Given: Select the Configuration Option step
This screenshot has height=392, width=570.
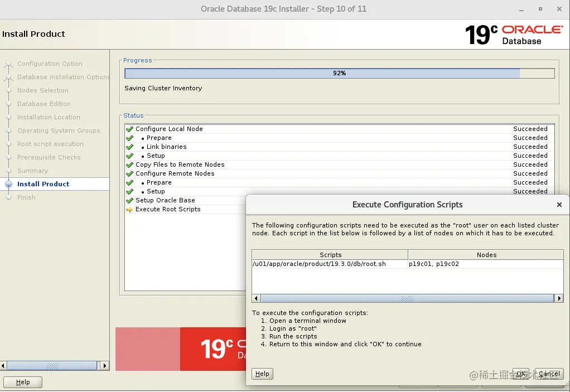Looking at the screenshot, I should tap(50, 64).
